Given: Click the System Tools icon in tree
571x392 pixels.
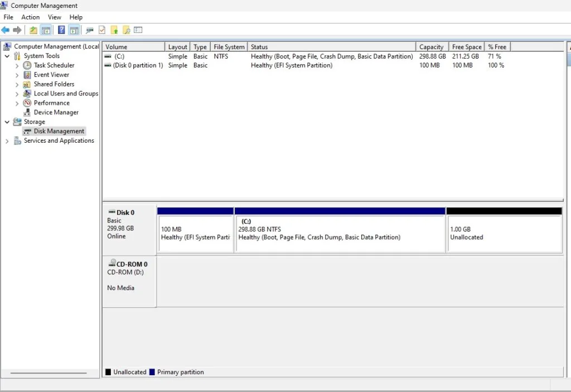Looking at the screenshot, I should [17, 56].
